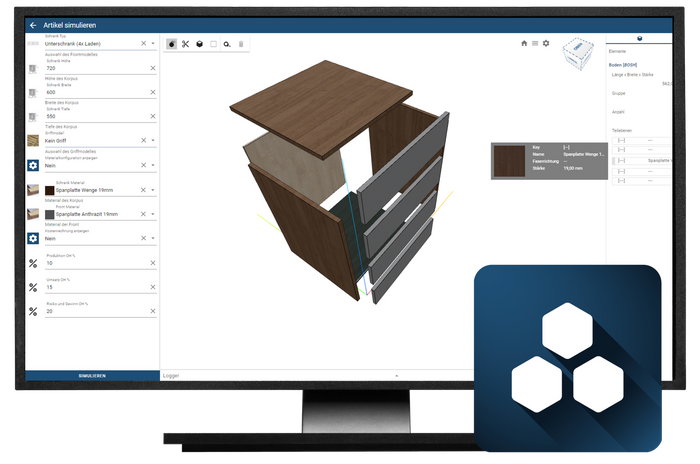Click board icon beside Front Material
700x464 pixels.
[33, 214]
